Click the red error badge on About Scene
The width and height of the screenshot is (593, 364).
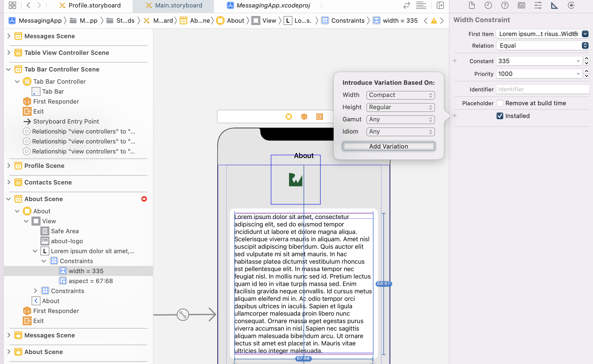click(x=144, y=199)
